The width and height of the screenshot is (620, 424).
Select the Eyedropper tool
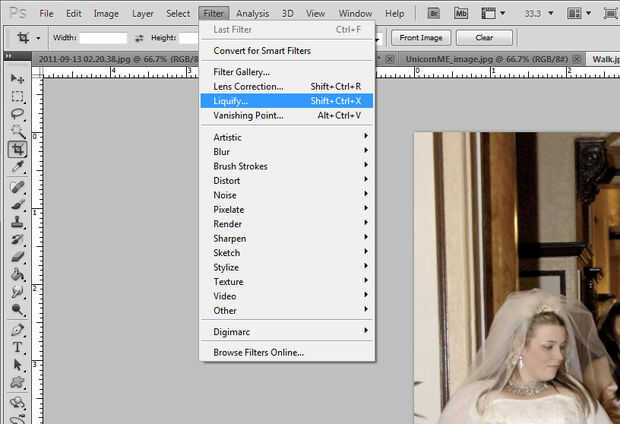(17, 167)
